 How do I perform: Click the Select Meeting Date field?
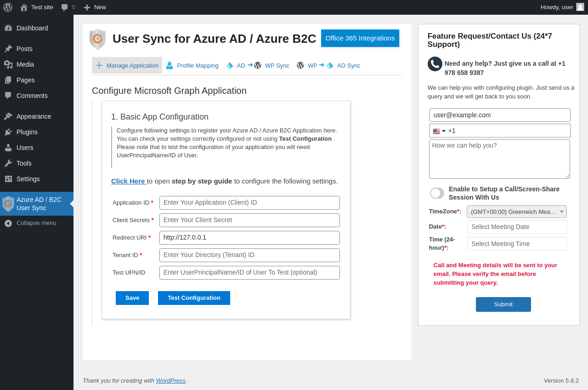point(517,227)
